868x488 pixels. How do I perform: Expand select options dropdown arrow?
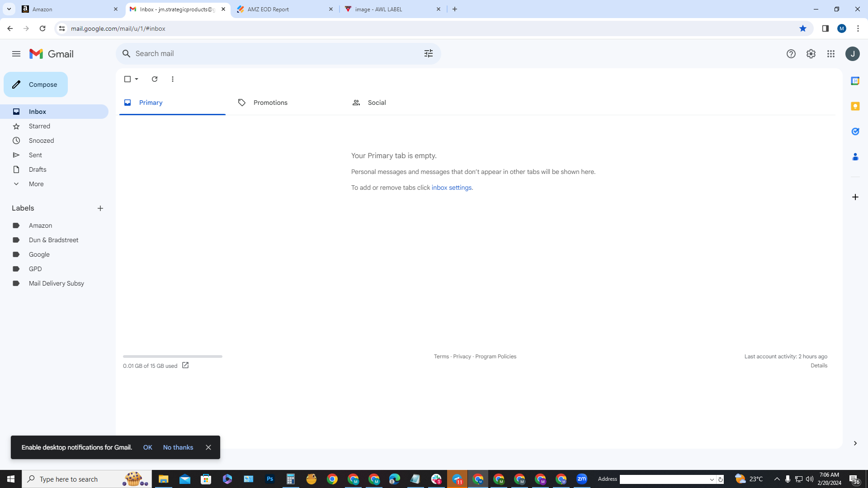pos(137,79)
